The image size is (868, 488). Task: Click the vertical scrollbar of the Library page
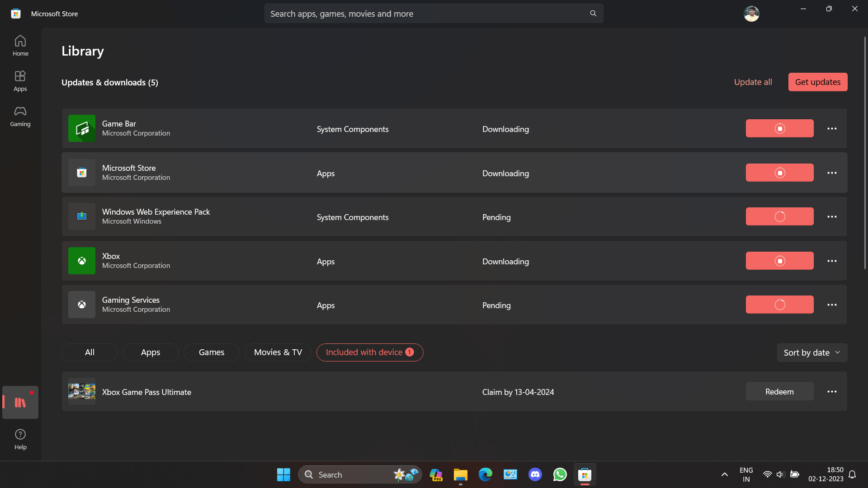coord(865,152)
